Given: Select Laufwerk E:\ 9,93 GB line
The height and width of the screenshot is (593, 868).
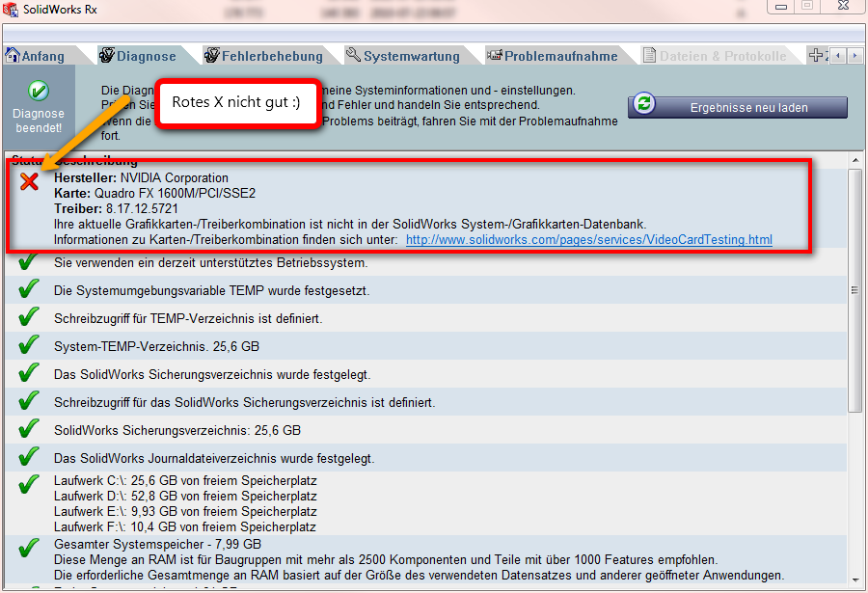Looking at the screenshot, I should click(185, 512).
